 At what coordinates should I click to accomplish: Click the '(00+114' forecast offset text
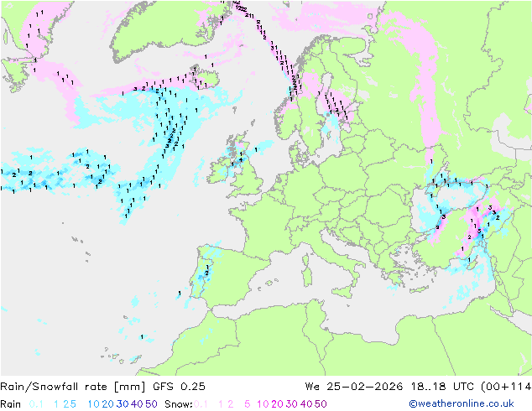point(506,387)
